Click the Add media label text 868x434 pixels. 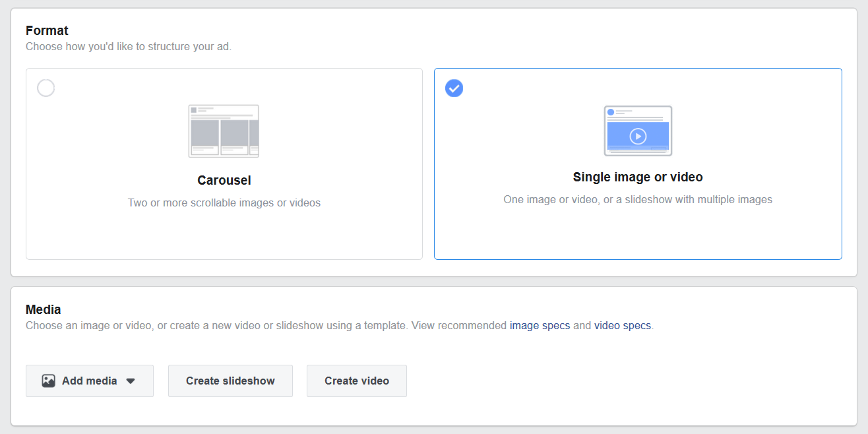pos(90,381)
